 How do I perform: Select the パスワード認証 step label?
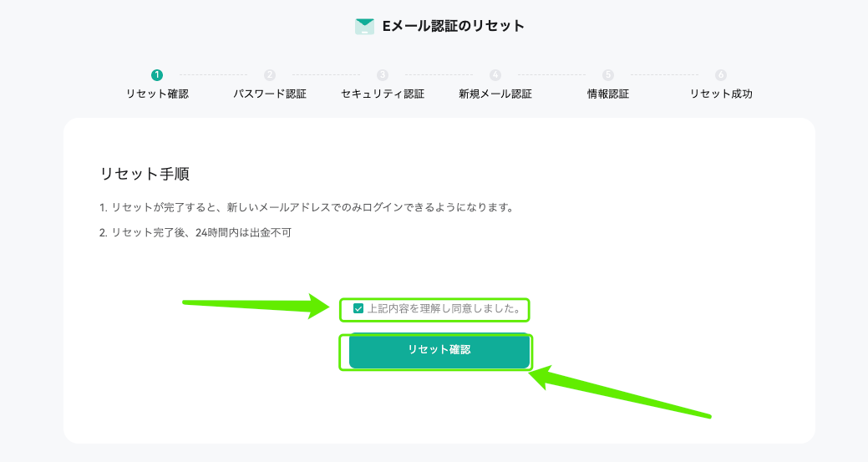click(x=270, y=94)
